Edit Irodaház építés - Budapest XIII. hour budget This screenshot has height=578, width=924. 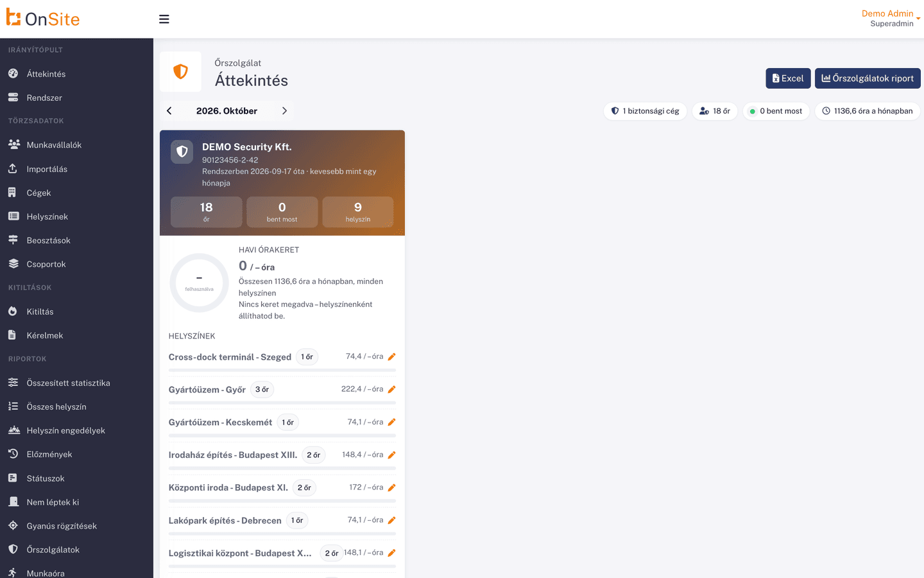391,455
